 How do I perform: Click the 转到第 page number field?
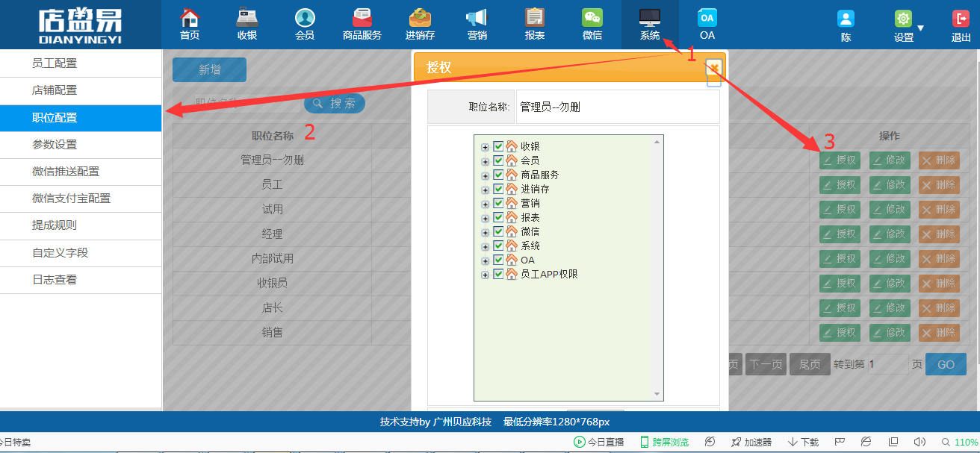click(x=887, y=364)
